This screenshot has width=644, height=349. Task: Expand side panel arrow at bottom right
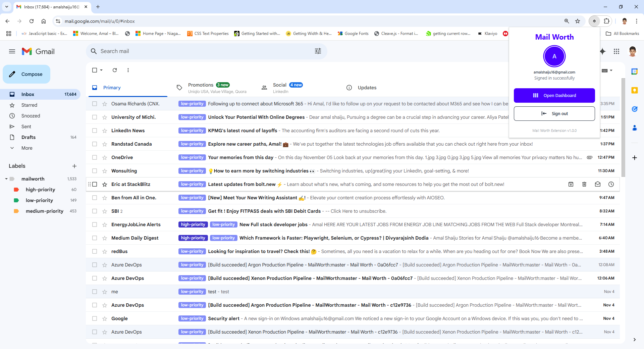pyautogui.click(x=634, y=340)
